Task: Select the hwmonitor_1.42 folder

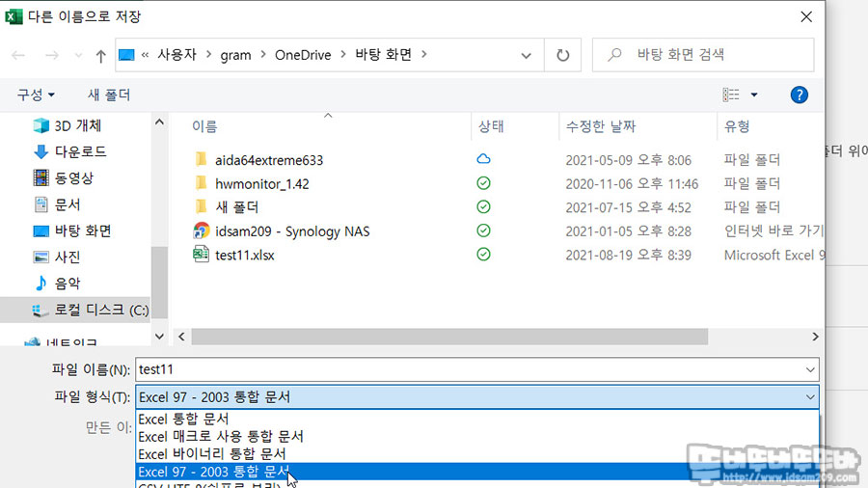Action: click(x=261, y=183)
